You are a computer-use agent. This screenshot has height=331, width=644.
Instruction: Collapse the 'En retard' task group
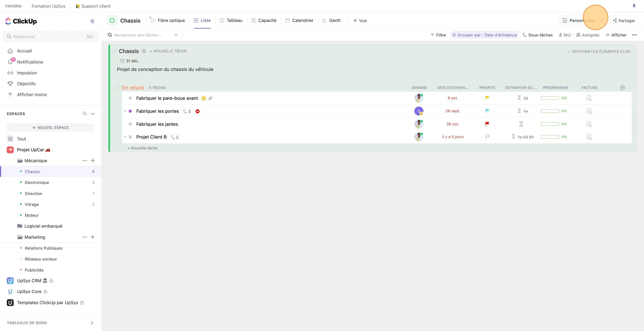tap(118, 87)
